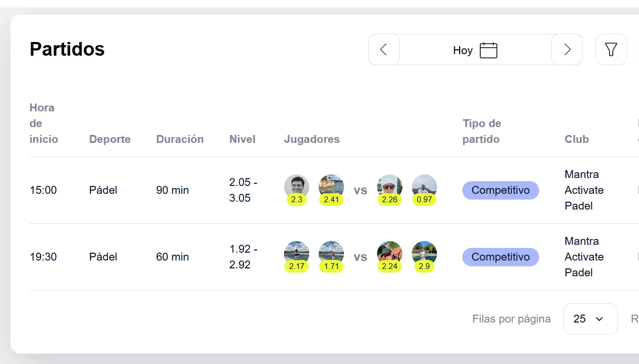The image size is (639, 364).
Task: Click the player avatar rated 2.9
Action: coord(424,254)
